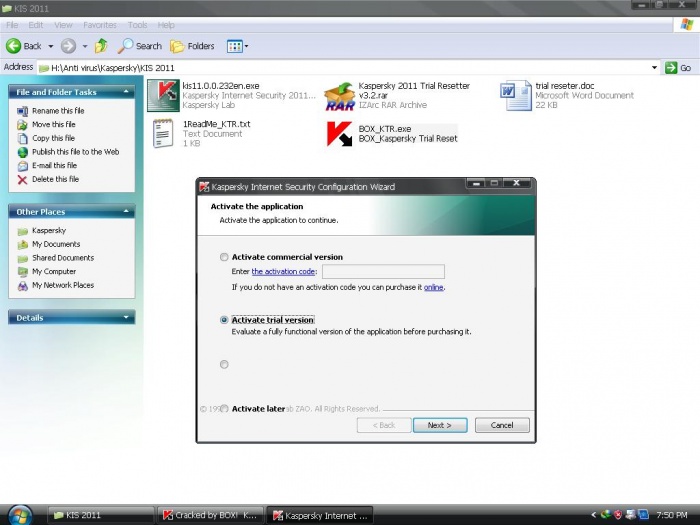Click the Windows flag logo in Explorer
The image size is (700, 525).
[687, 25]
